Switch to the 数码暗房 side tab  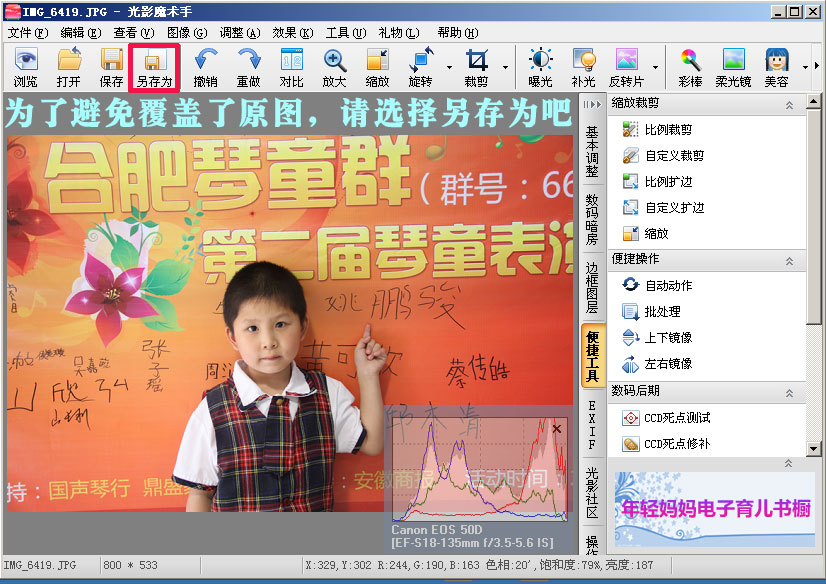pos(592,220)
